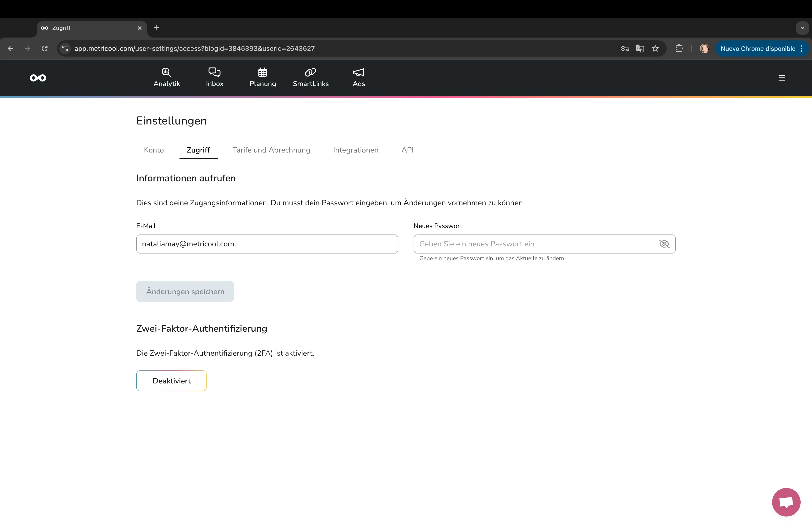
Task: Click the Metricool infinity logo
Action: 38,78
